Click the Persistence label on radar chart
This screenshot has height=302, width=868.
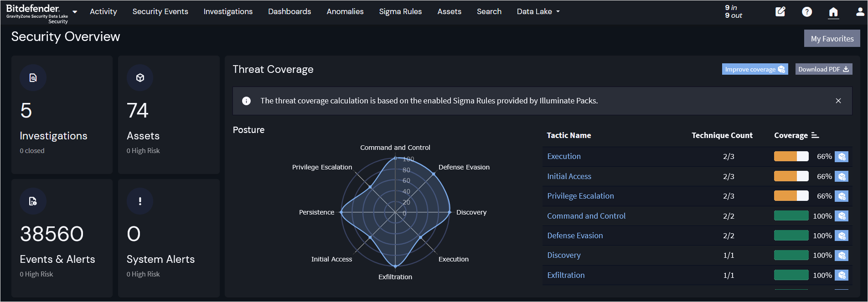[x=316, y=212]
